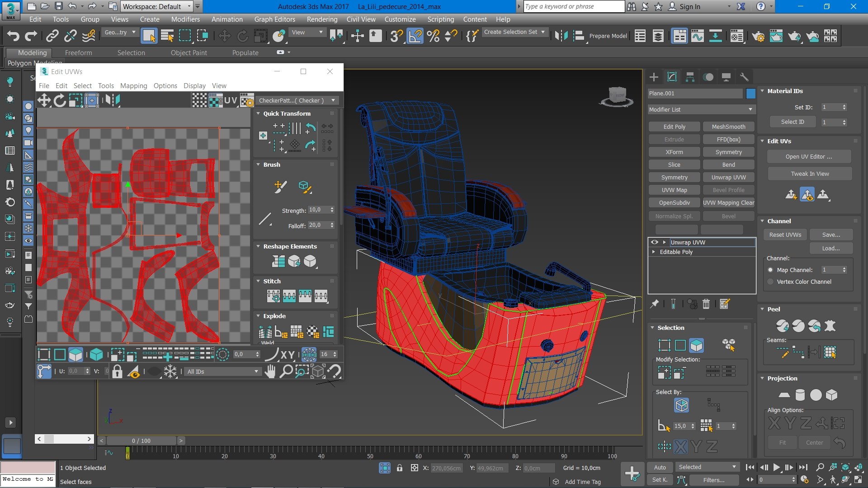Click the Mirror tool in main toolbar
Screen dimensions: 868x488
pyautogui.click(x=561, y=36)
